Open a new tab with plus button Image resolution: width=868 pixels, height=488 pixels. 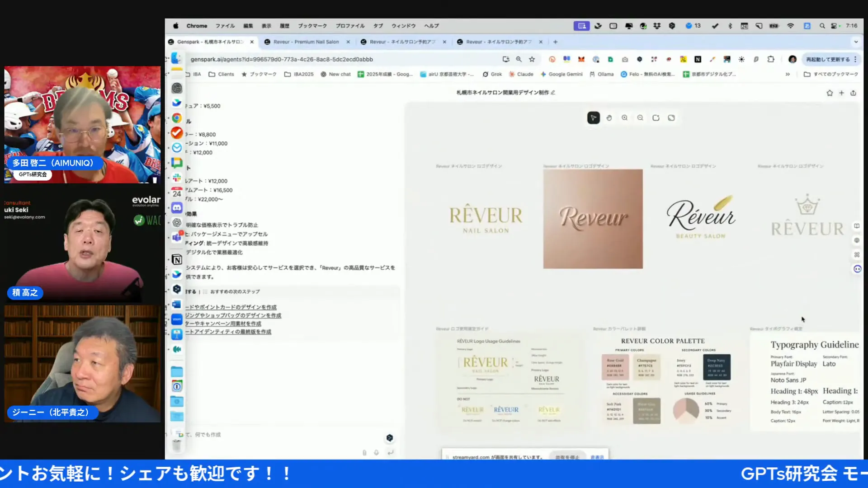(555, 42)
